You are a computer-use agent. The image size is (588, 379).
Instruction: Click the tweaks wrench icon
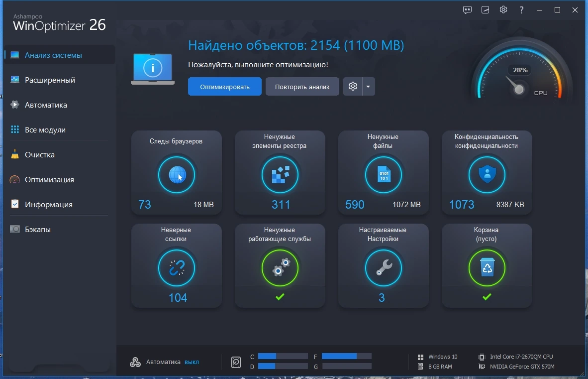tap(384, 268)
